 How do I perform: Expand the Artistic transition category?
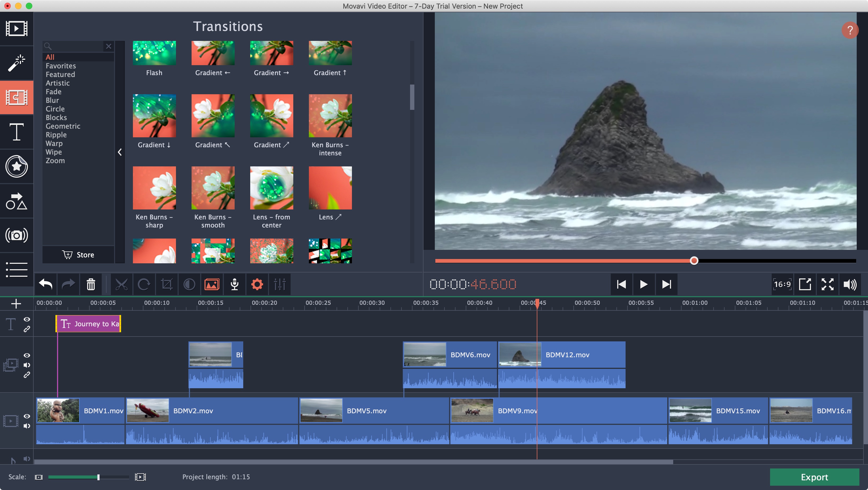coord(58,83)
